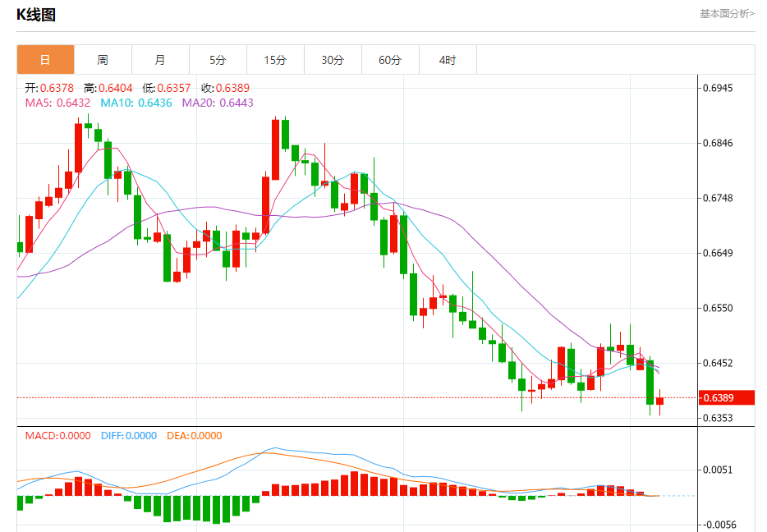Click the MA20: 0.6443 label
767x532 pixels.
pos(218,103)
